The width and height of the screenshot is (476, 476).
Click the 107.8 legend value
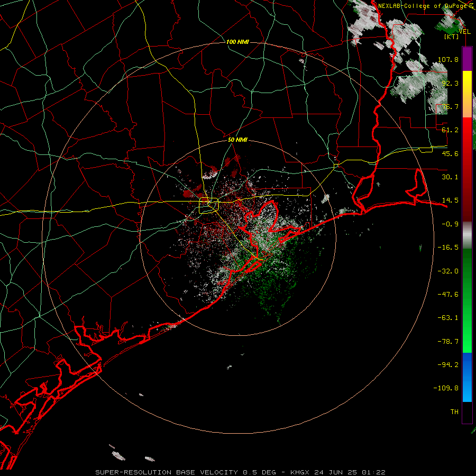pyautogui.click(x=448, y=59)
